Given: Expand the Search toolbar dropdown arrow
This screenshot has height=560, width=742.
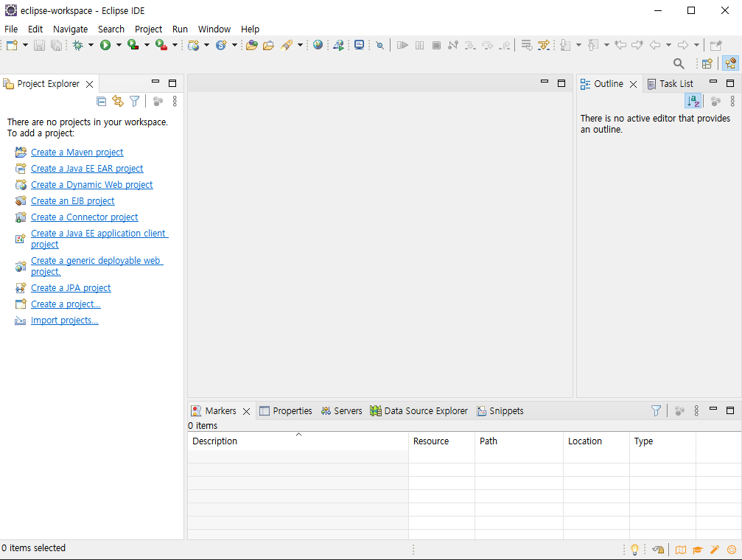Looking at the screenshot, I should tap(300, 45).
